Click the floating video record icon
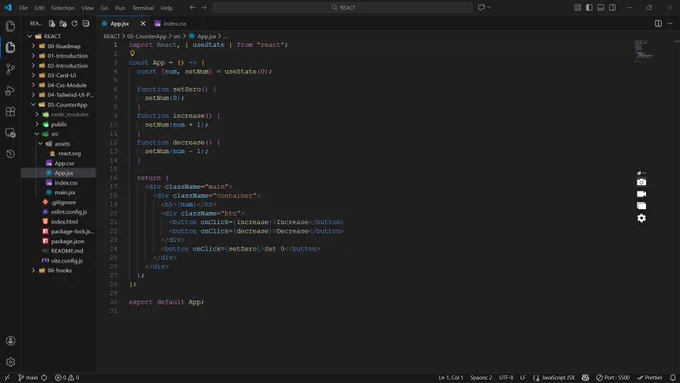The image size is (680, 383). pos(641,194)
